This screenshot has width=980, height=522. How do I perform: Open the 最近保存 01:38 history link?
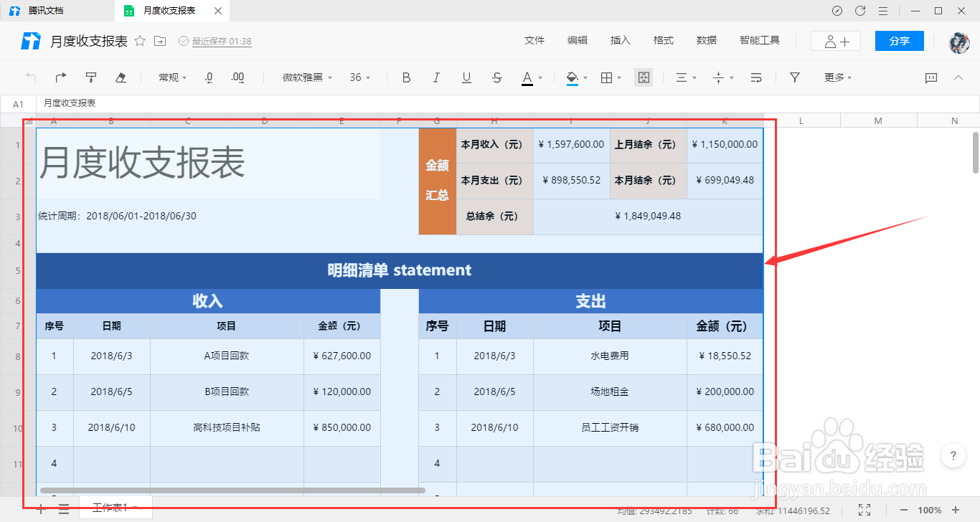(x=222, y=42)
